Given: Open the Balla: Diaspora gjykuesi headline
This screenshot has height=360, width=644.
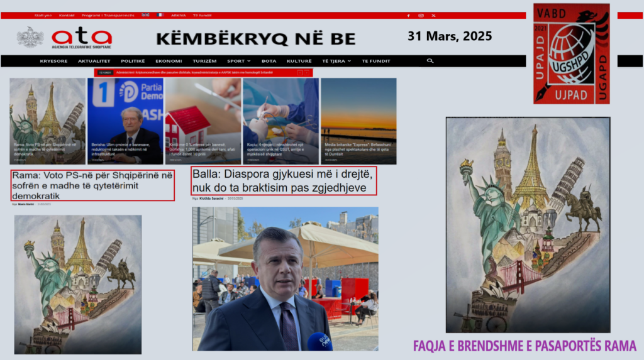Looking at the screenshot, I should (x=284, y=180).
